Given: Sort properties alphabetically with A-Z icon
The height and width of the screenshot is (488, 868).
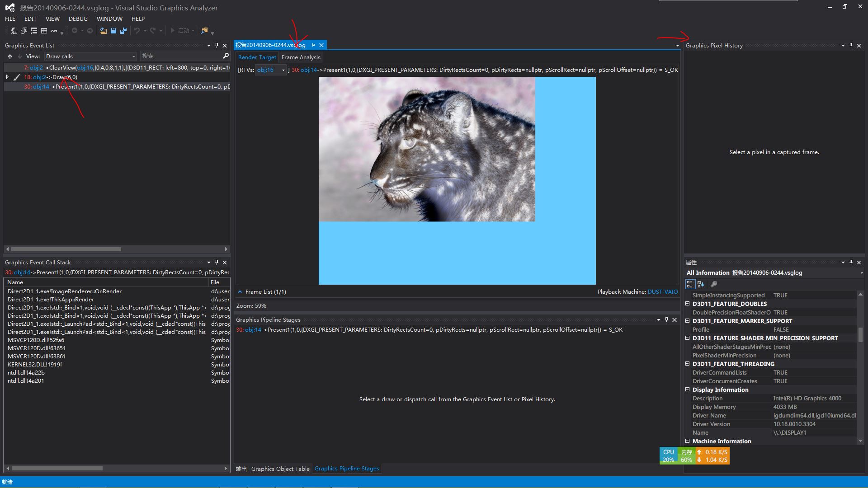Looking at the screenshot, I should click(x=701, y=284).
